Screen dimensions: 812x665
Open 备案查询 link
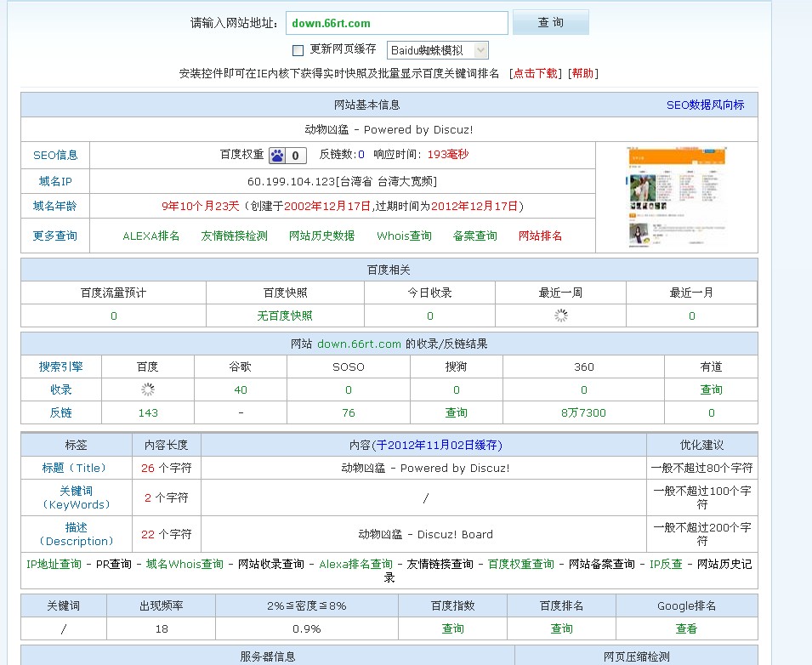tap(475, 236)
